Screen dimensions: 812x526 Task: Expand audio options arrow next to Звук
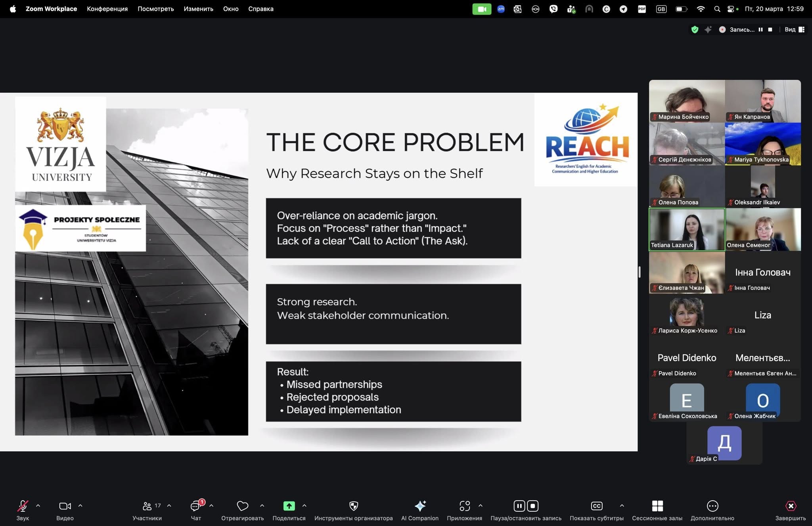coord(38,505)
